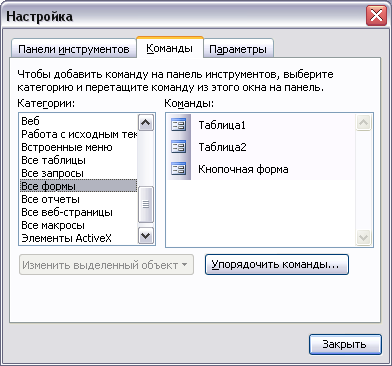Click the categories list scroll up arrow
Viewport: 392px width, 366px height.
point(146,123)
